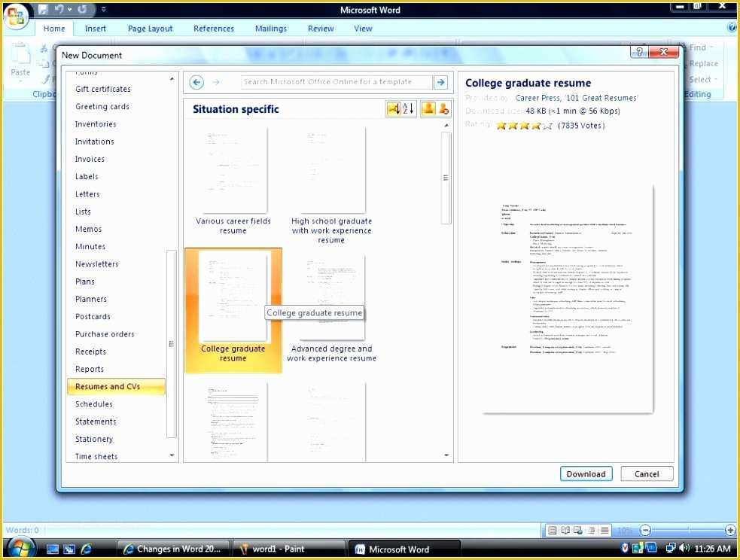This screenshot has width=740, height=560.
Task: Open the Invitations category
Action: click(94, 141)
